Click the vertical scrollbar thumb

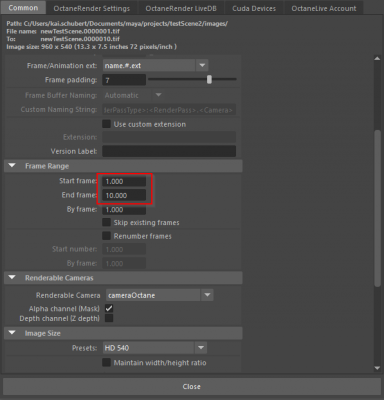pos(377,208)
